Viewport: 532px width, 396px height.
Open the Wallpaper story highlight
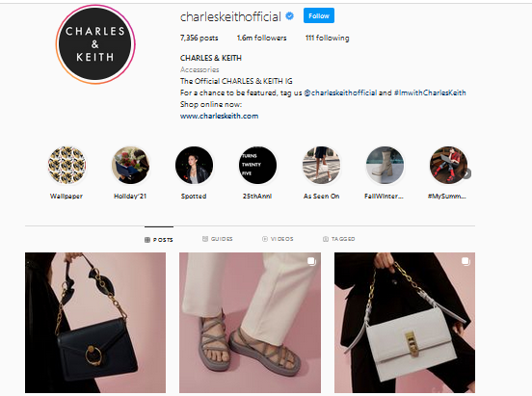point(66,166)
